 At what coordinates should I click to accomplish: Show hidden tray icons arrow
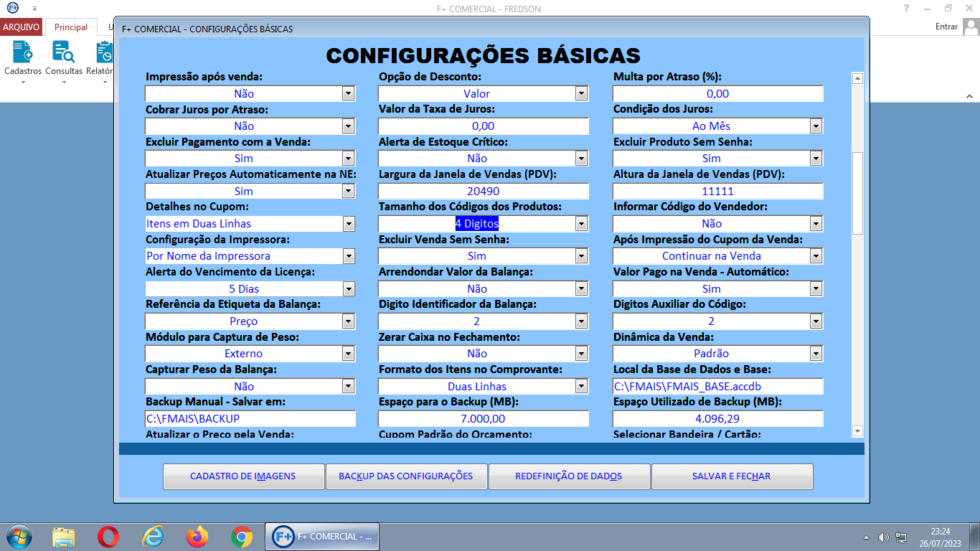(867, 537)
